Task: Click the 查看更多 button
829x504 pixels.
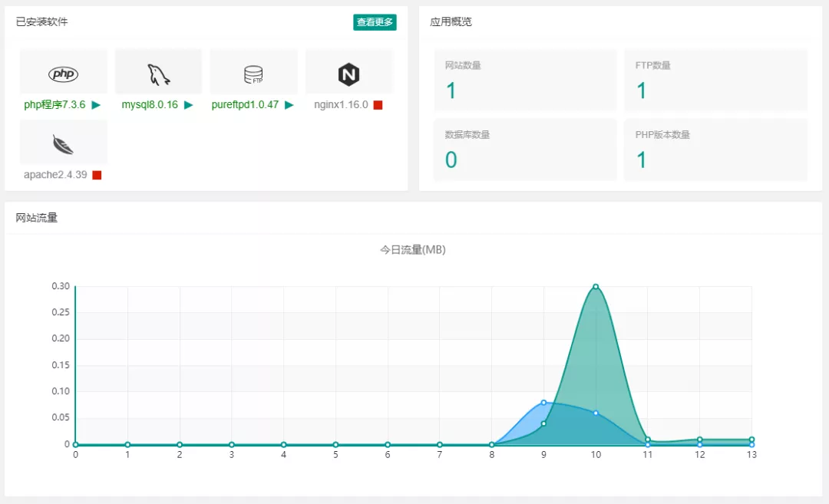Action: [x=375, y=22]
